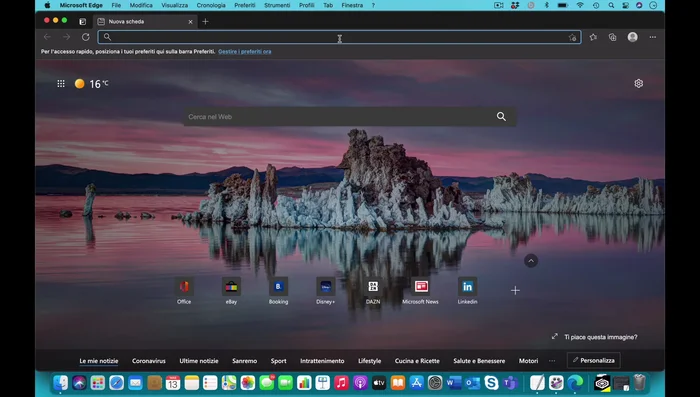Image resolution: width=700 pixels, height=397 pixels.
Task: Open the vertical tabs panel icon
Action: pyautogui.click(x=83, y=21)
